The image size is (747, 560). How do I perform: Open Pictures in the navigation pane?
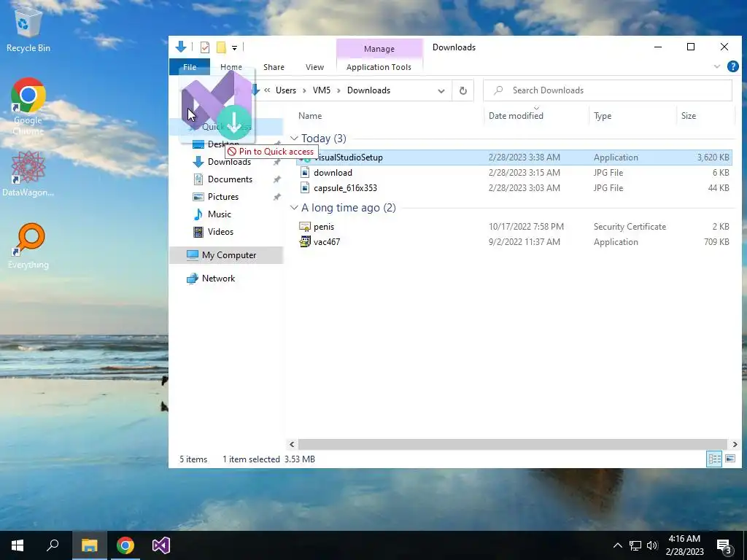pos(223,197)
